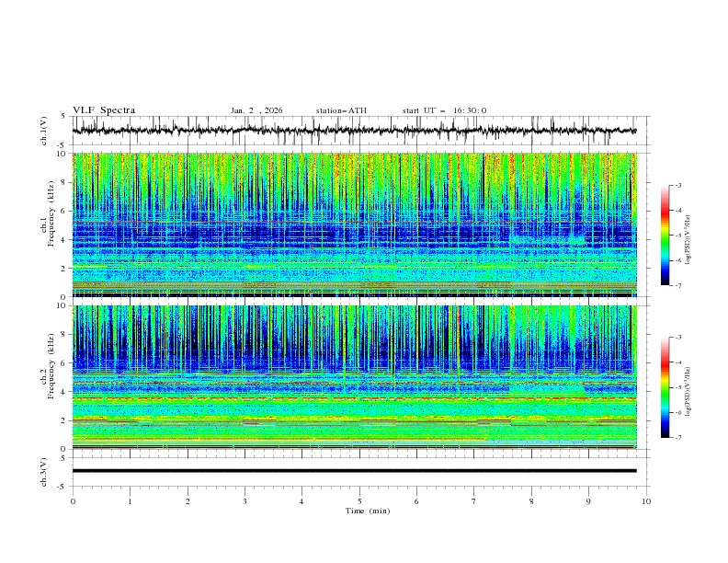Click time axis tick label '0'
Screen dimensions: 728x563
point(73,501)
